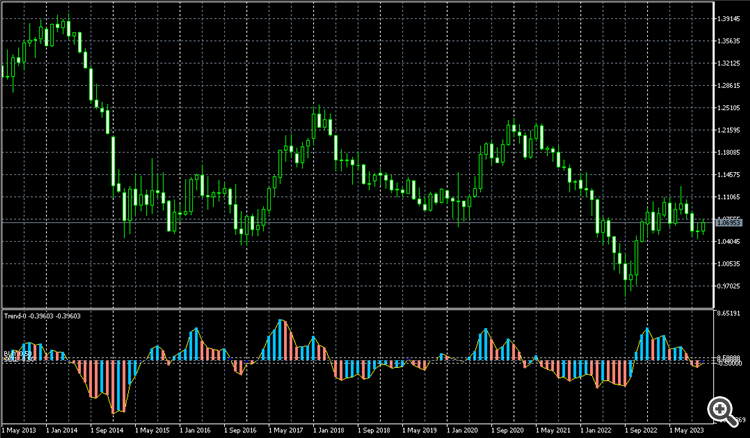Click the 1 Jan 2014 date label

(63, 430)
